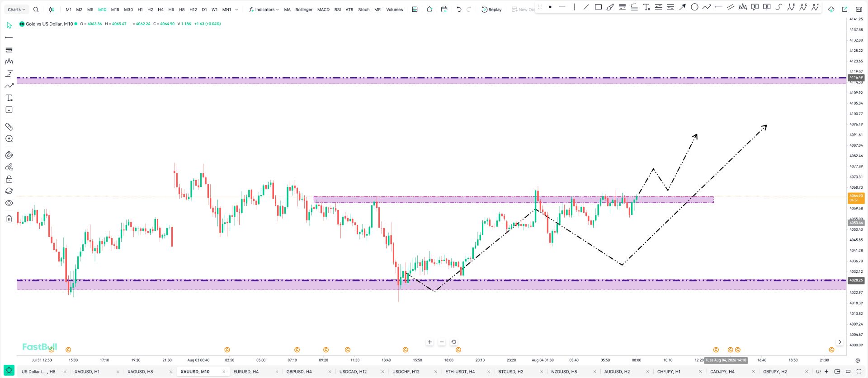Select the diagonal trend line tool

pyautogui.click(x=586, y=7)
